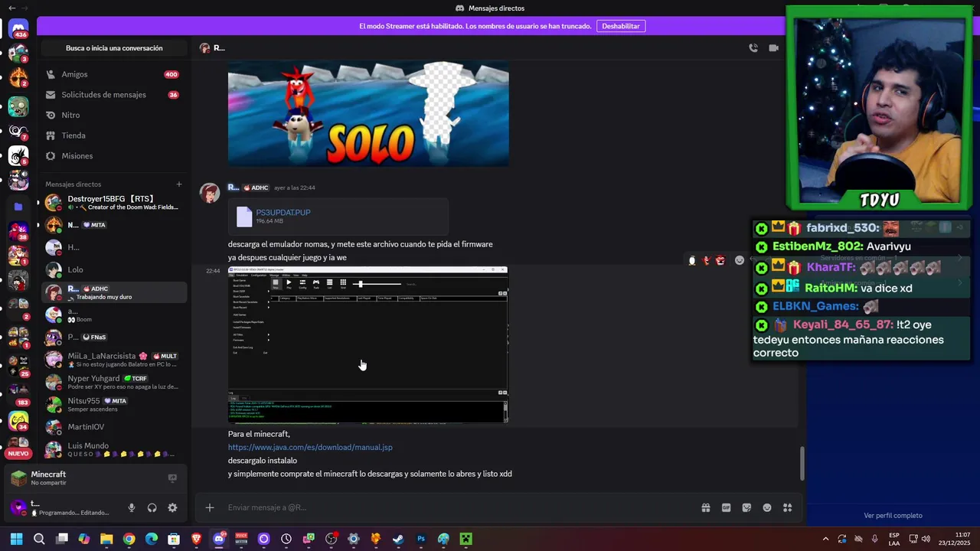Click the ESP LAA language indicator

(894, 539)
